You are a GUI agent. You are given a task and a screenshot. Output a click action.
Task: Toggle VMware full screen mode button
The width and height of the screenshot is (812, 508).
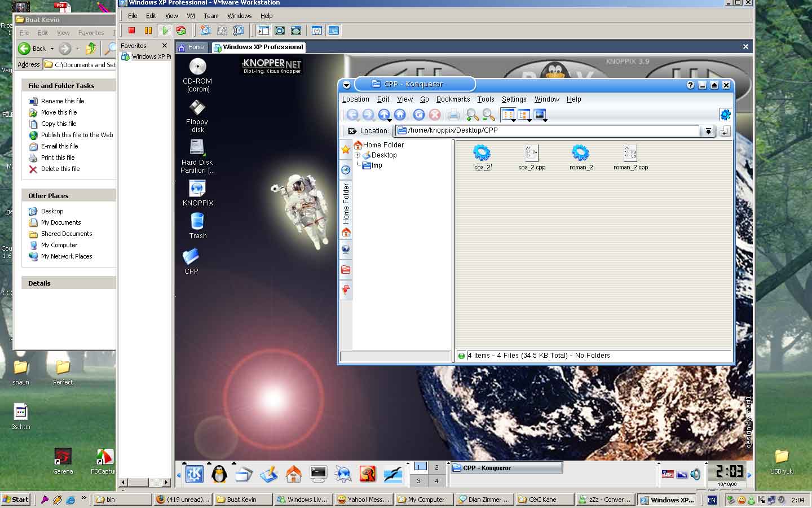(280, 30)
